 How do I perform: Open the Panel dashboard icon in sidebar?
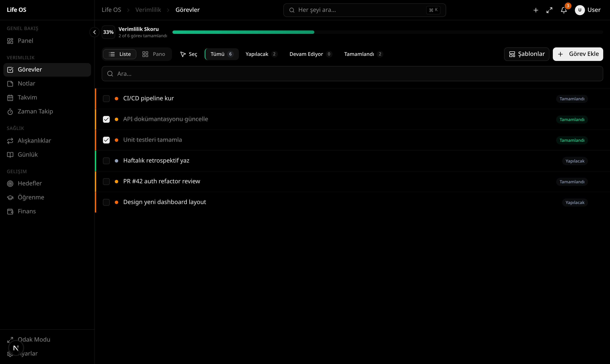10,41
